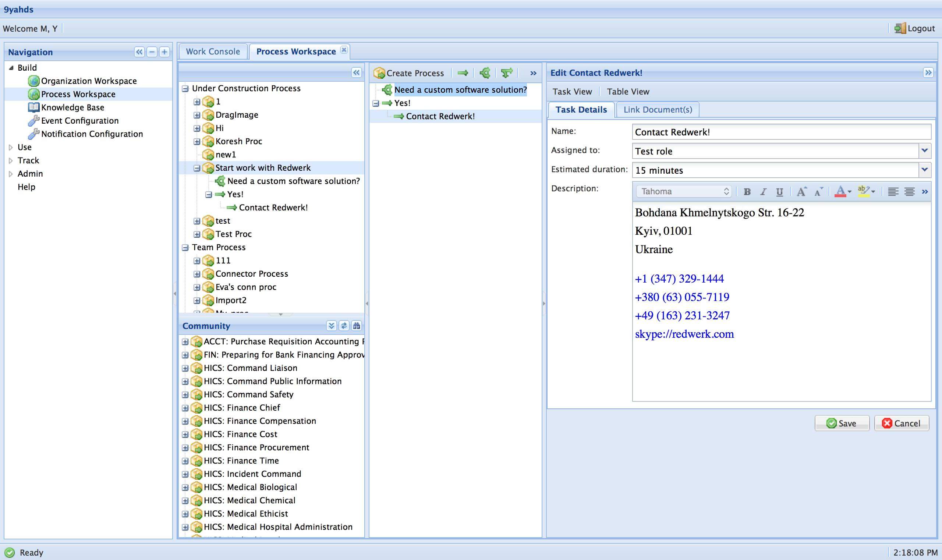This screenshot has width=942, height=560.
Task: Close the Process Workspace tab
Action: coord(343,49)
